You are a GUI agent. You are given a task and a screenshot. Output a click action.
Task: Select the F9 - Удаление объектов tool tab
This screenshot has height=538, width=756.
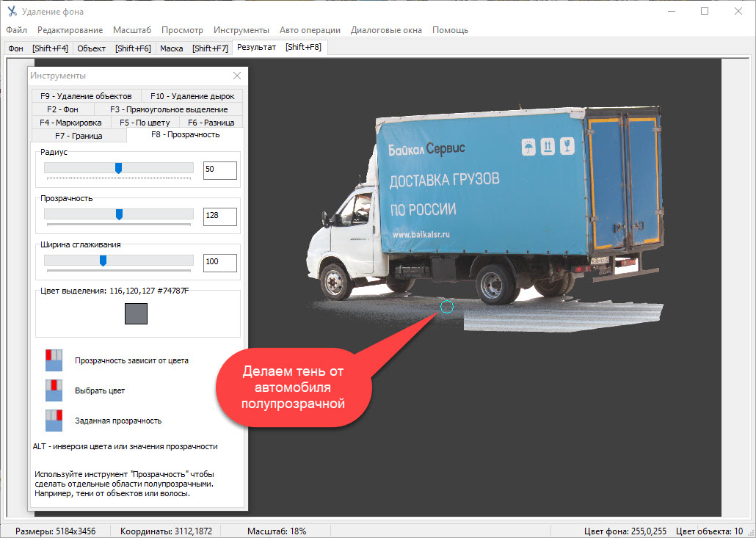(x=86, y=96)
